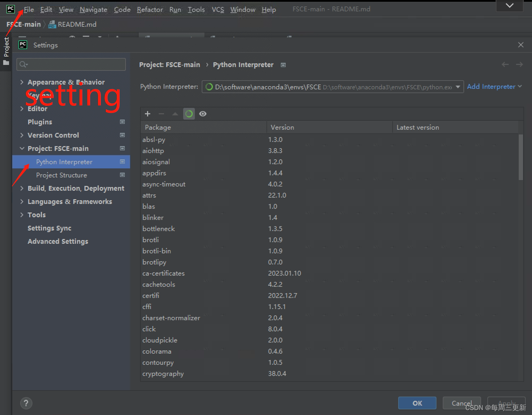Open the Refactor menu
Screen dimensions: 532x415
pos(150,10)
